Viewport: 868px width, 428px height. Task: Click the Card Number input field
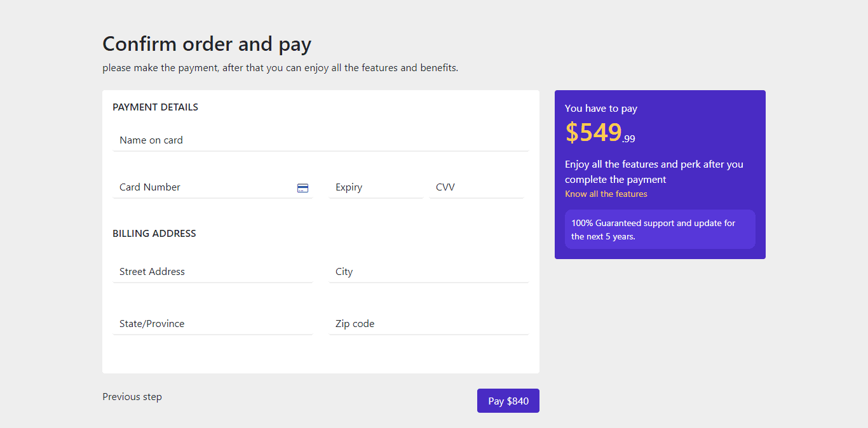point(191,187)
